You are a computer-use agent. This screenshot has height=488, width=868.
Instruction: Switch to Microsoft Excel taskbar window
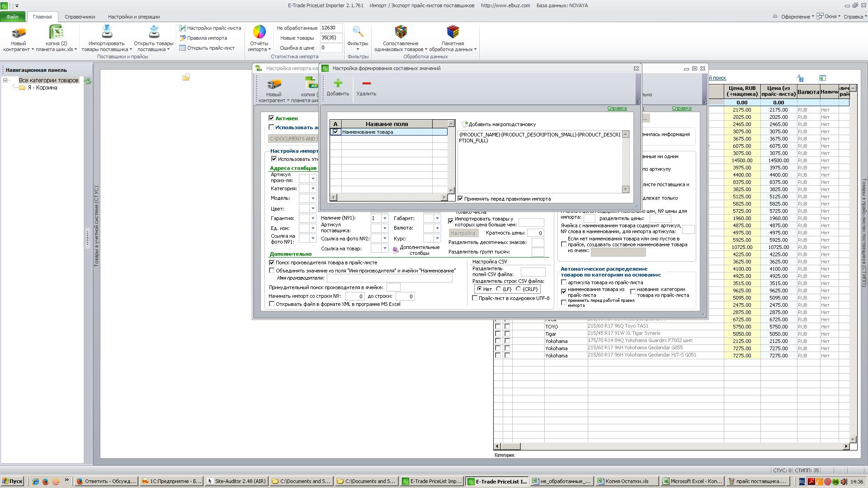[x=692, y=481]
